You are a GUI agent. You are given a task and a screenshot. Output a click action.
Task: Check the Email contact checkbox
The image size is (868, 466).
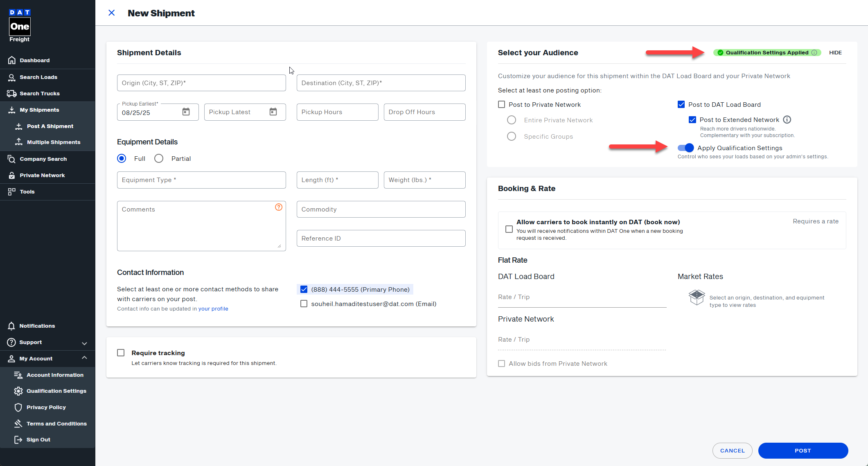coord(304,304)
